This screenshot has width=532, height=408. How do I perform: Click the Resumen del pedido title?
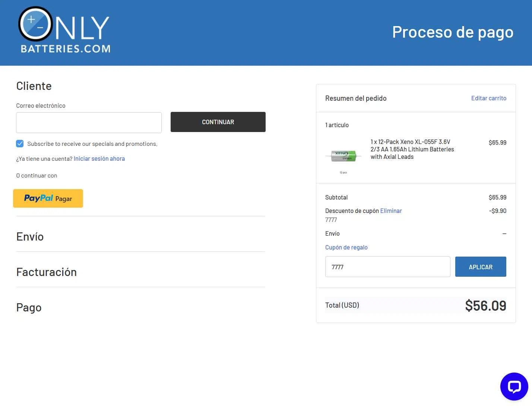[356, 98]
